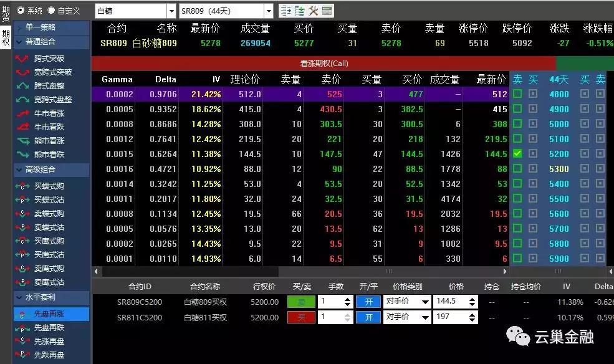
Task: Click the green 卖 button for SR809C5200
Action: pos(301,302)
